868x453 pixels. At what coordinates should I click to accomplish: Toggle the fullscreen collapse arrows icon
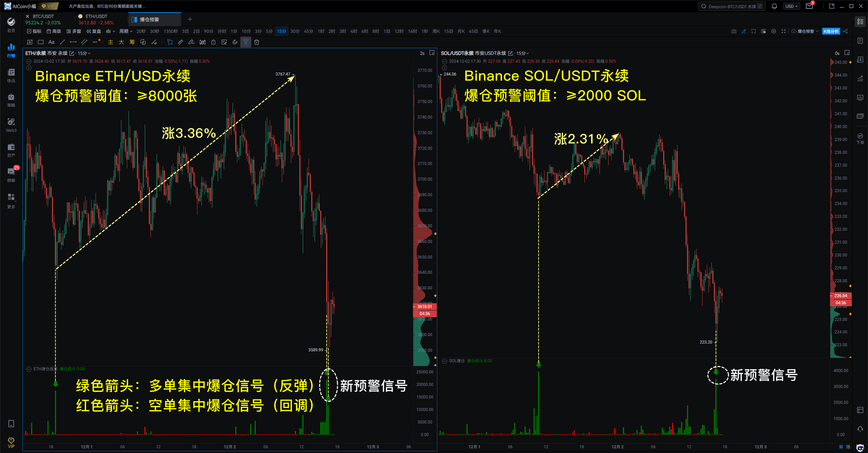(784, 31)
